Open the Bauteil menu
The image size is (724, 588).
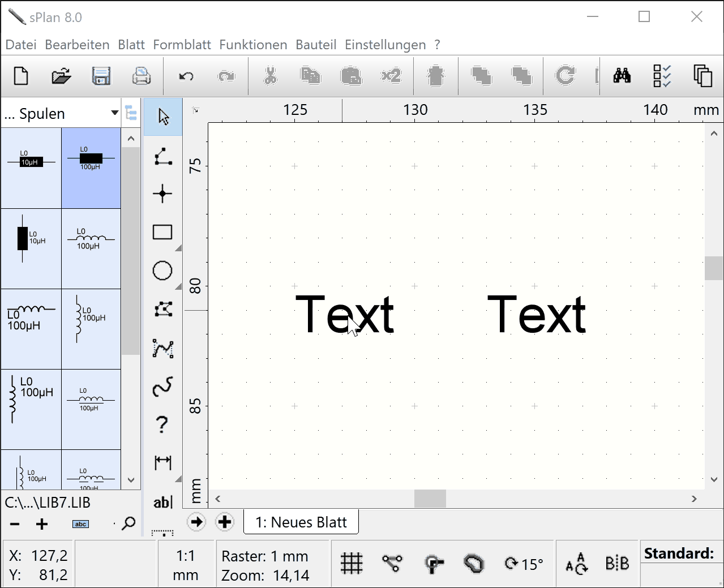(316, 45)
